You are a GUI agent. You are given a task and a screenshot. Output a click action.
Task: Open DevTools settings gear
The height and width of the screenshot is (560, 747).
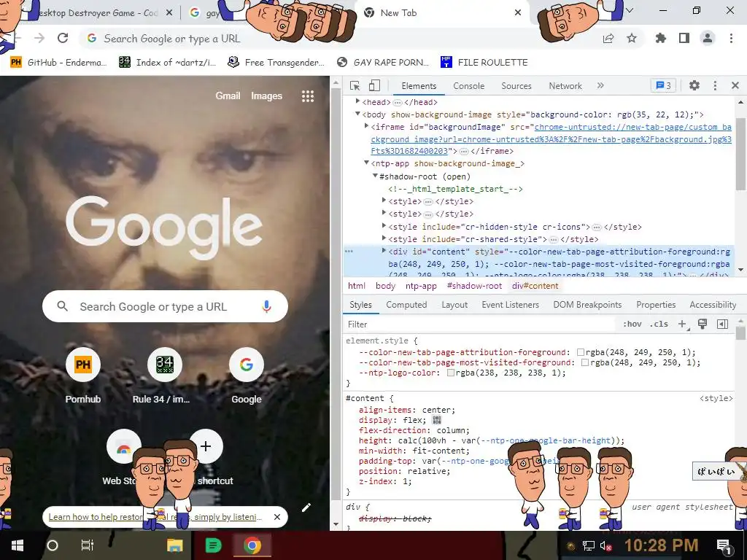click(694, 85)
